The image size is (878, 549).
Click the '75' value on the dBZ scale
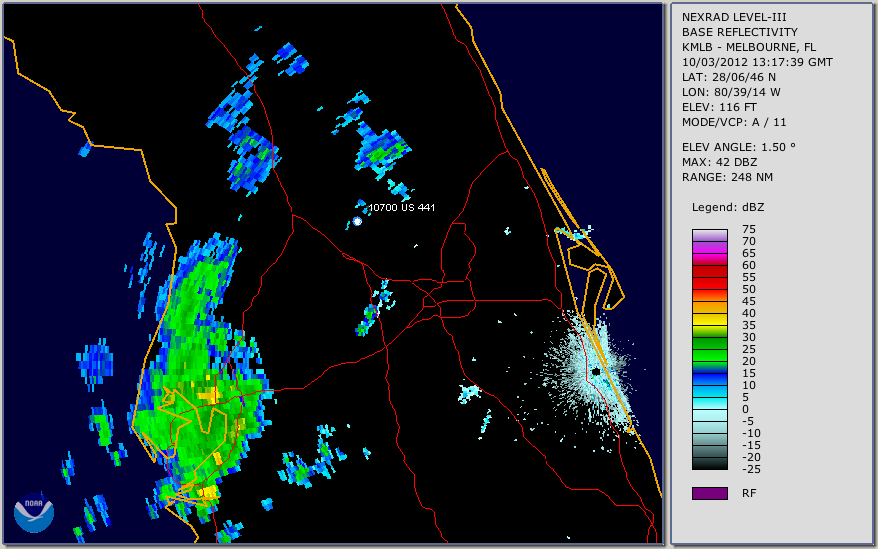point(749,229)
